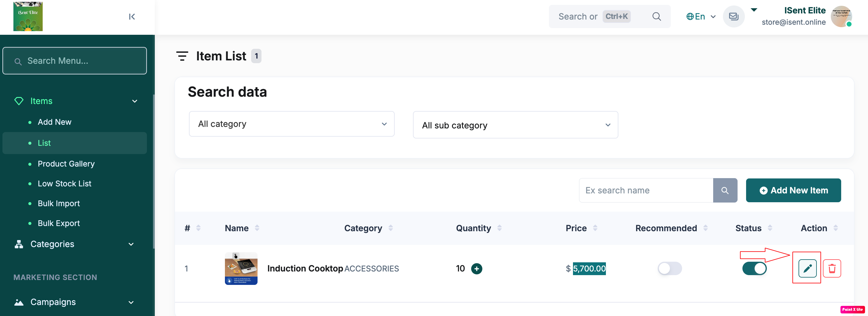Viewport: 868px width, 316px height.
Task: Click the filter icon beside Item List
Action: pyautogui.click(x=182, y=56)
